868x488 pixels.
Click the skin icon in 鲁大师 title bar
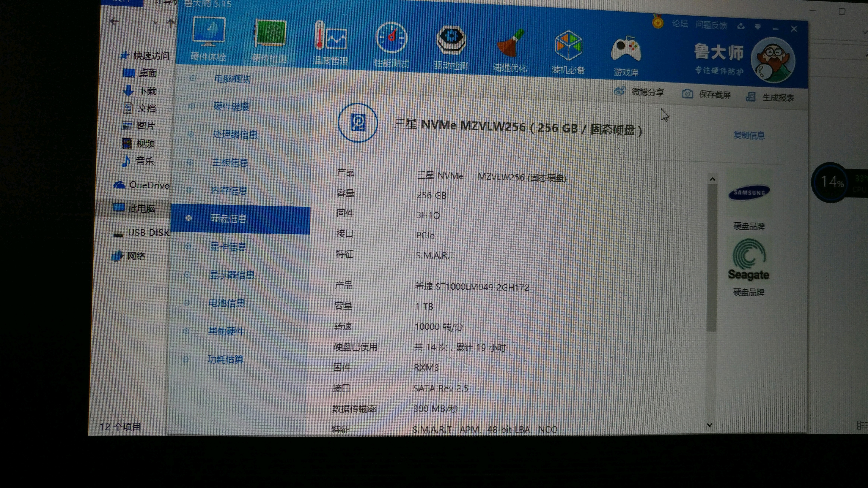[x=741, y=26]
